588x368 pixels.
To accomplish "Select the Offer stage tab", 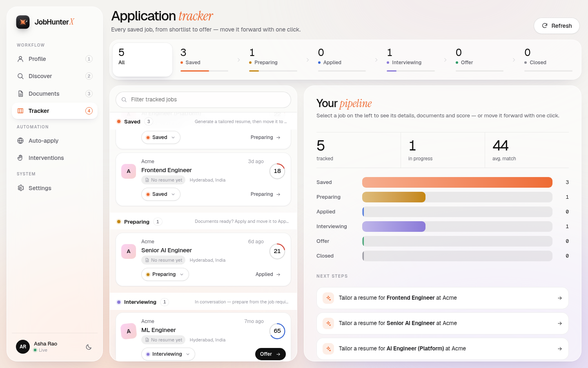I will tap(479, 60).
